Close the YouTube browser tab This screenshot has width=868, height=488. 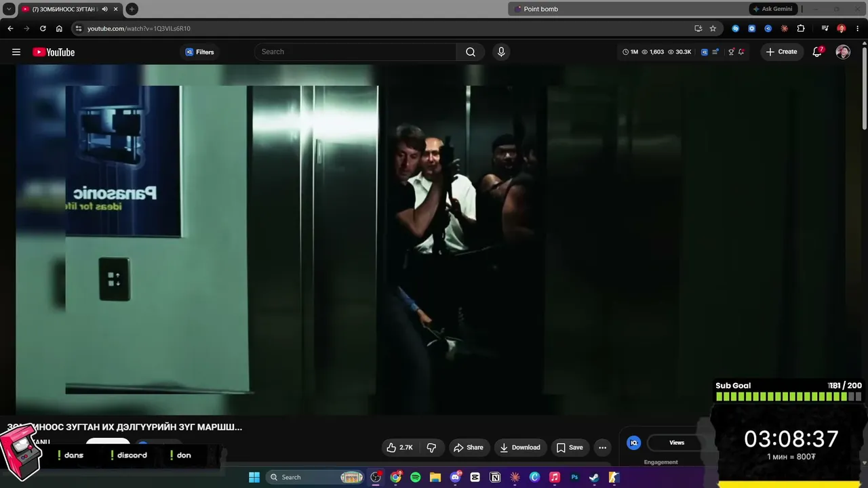[116, 9]
